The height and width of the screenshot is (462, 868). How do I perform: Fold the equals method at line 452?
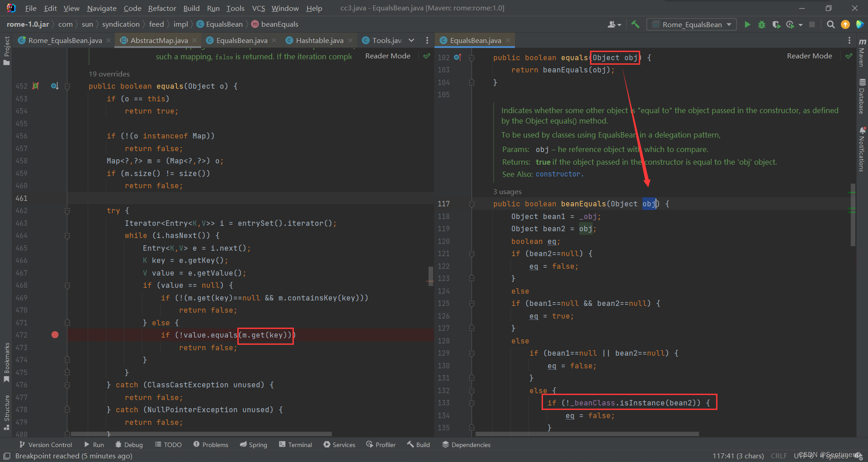coord(67,86)
